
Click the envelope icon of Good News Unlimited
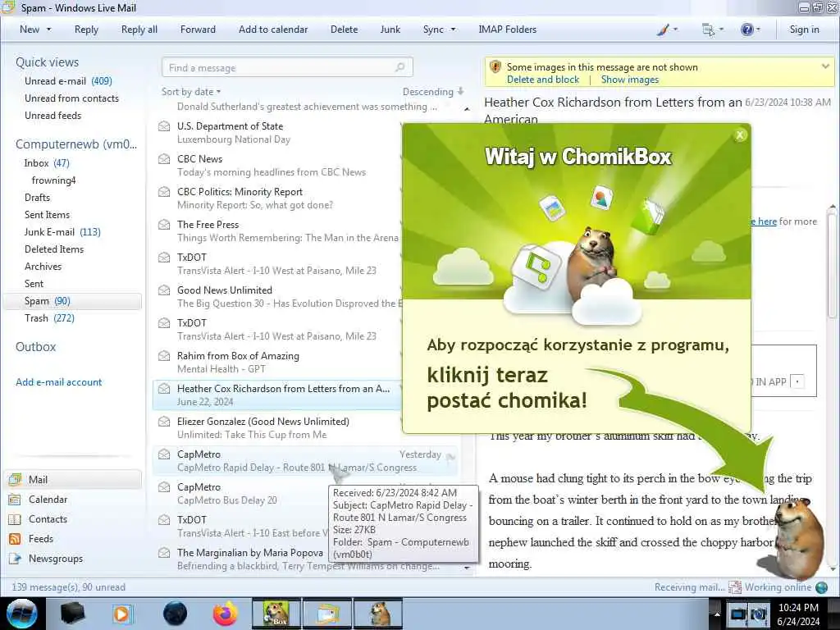click(x=164, y=290)
